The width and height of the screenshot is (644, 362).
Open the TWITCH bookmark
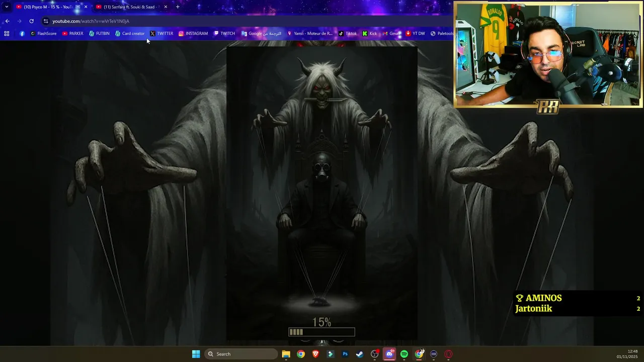click(x=224, y=34)
